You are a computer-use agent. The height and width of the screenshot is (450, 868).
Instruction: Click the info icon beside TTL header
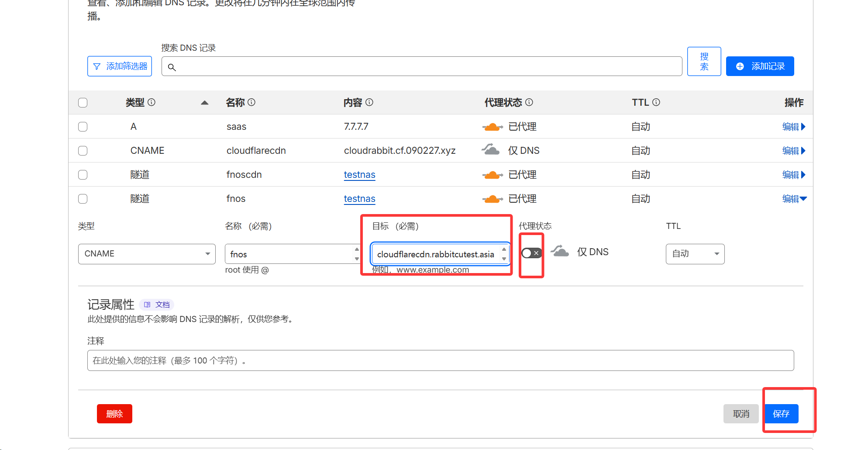click(x=656, y=102)
